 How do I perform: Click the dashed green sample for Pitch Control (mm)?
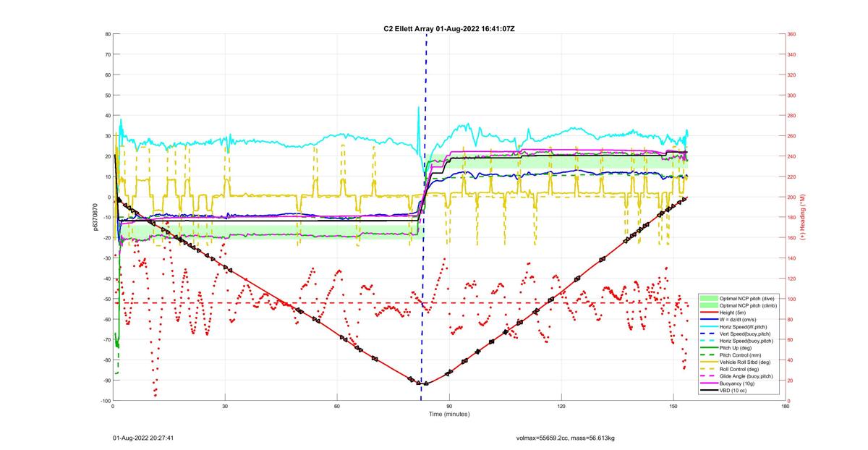pos(709,355)
